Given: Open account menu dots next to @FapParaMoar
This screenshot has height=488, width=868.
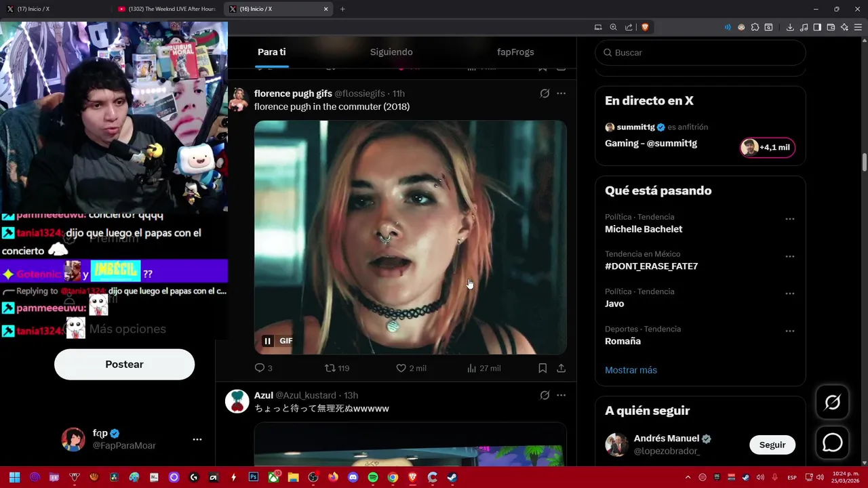Looking at the screenshot, I should coord(197,439).
